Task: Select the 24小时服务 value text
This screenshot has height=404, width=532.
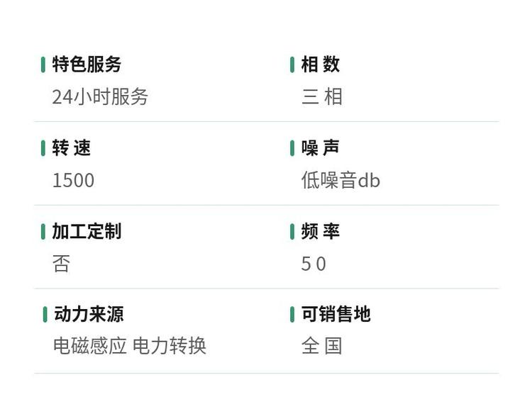Action: [x=100, y=96]
